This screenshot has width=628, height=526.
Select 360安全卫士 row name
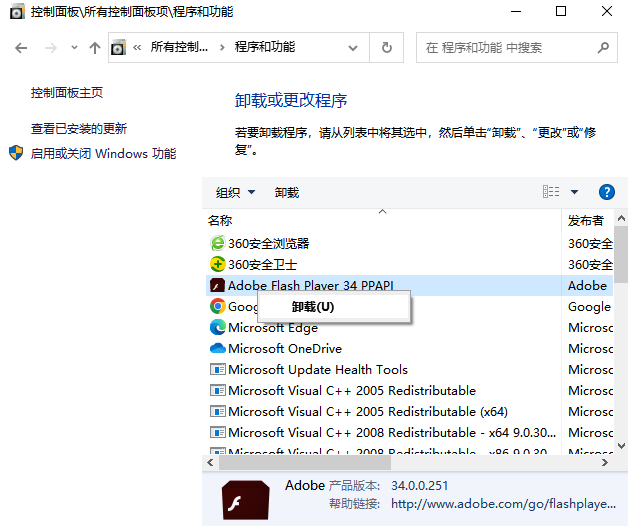click(x=263, y=264)
